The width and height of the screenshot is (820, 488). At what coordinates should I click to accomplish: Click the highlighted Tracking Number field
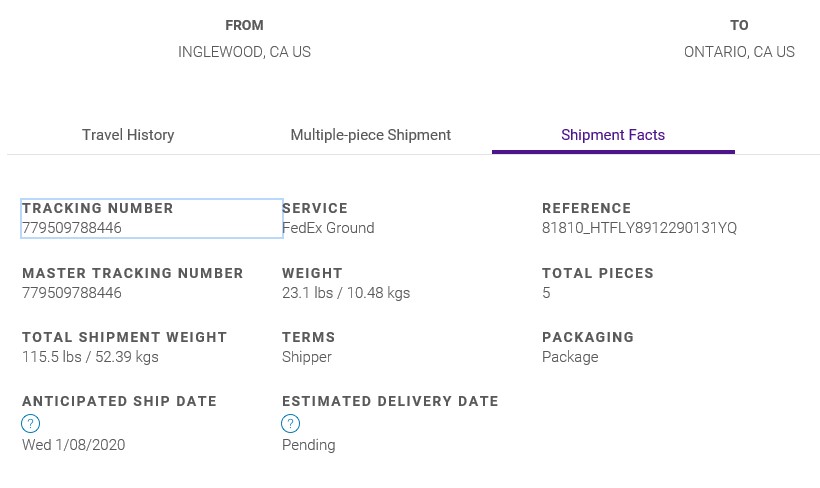tap(151, 219)
